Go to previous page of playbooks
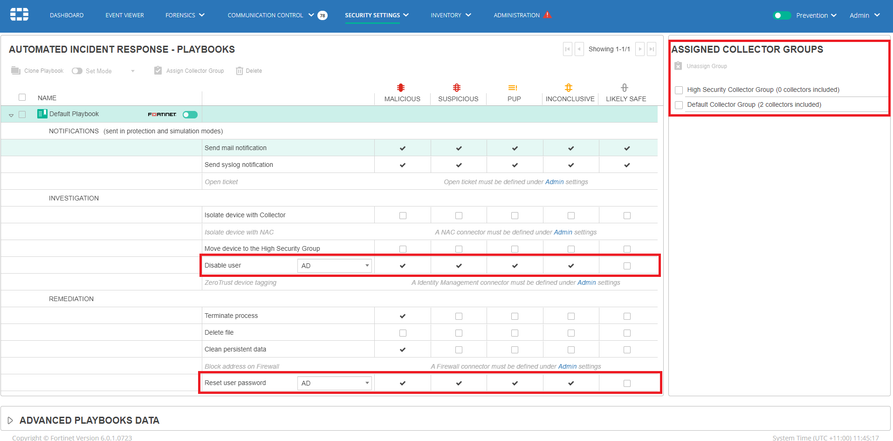The height and width of the screenshot is (441, 893). (579, 49)
